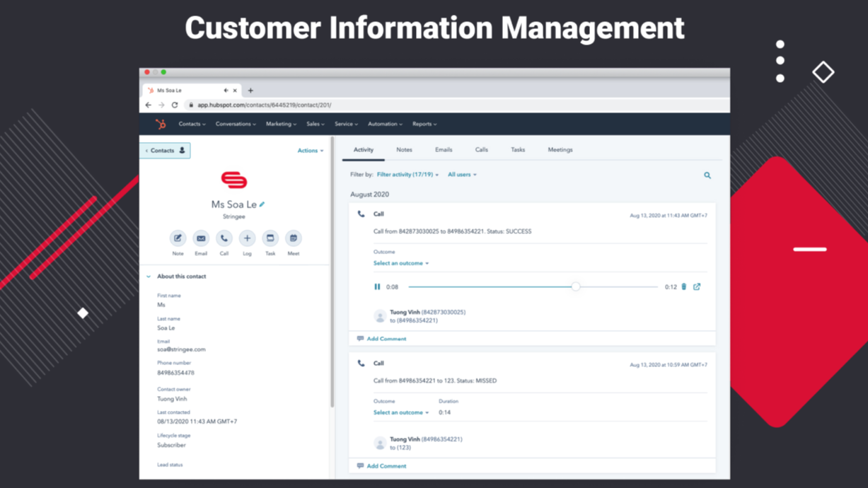The height and width of the screenshot is (488, 868).
Task: Edit the contact name with the pencil icon
Action: (262, 203)
